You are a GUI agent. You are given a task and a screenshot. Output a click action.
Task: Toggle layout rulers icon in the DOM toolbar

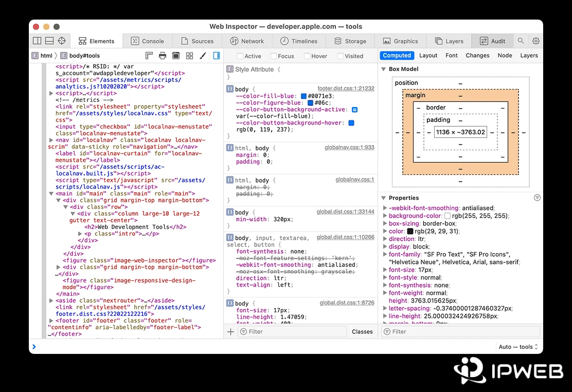coord(149,56)
